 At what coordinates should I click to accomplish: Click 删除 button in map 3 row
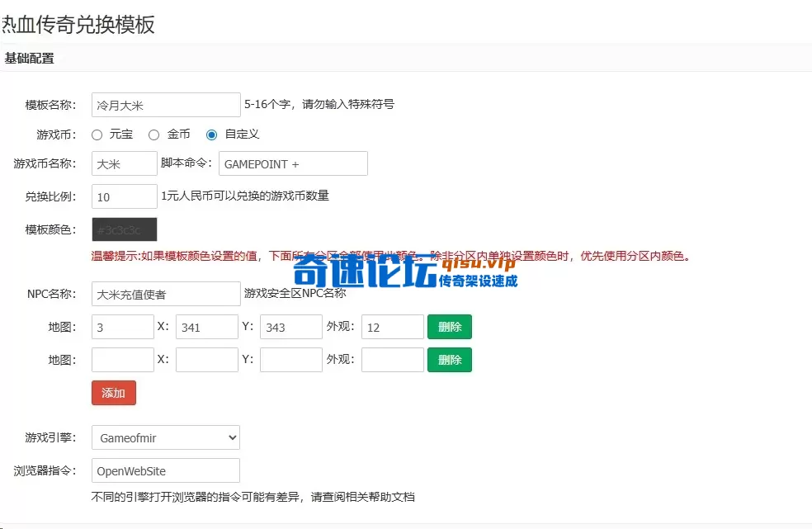point(450,327)
